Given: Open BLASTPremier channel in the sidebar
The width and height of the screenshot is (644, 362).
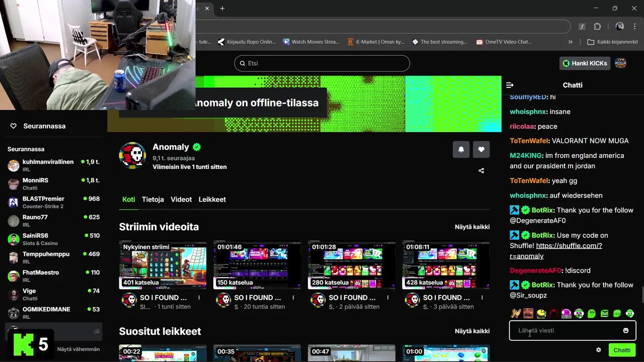Looking at the screenshot, I should click(53, 202).
